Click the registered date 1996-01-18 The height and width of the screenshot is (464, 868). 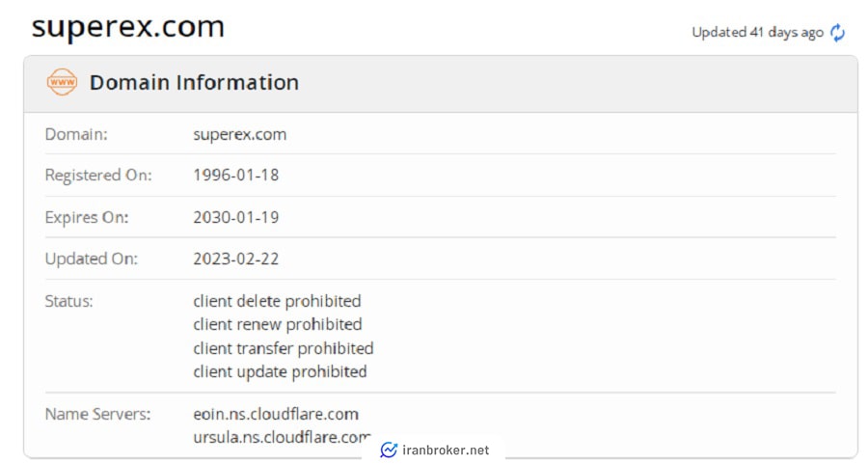(236, 175)
